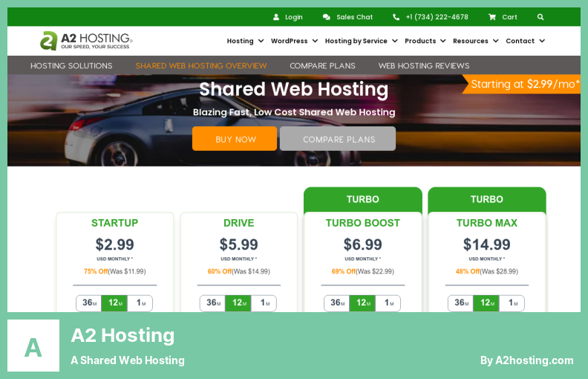Click the TURBO badge above Turbo Boost
The image size is (588, 379).
[x=362, y=199]
